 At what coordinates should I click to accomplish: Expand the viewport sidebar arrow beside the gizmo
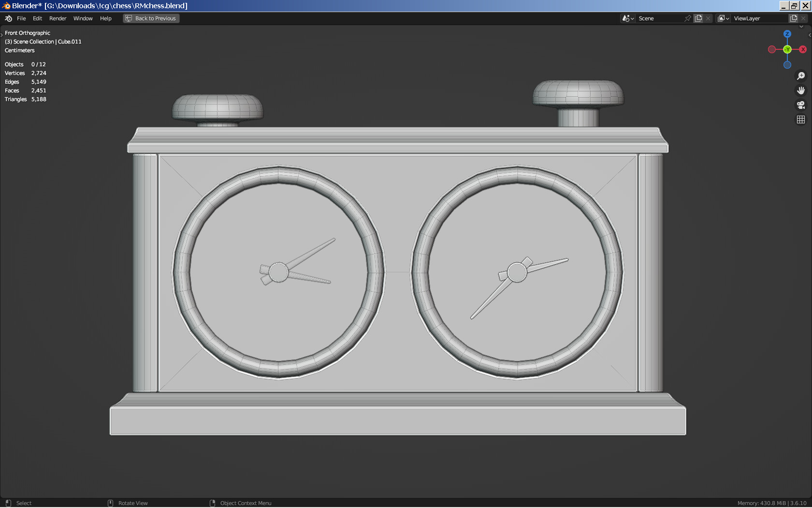[x=810, y=35]
